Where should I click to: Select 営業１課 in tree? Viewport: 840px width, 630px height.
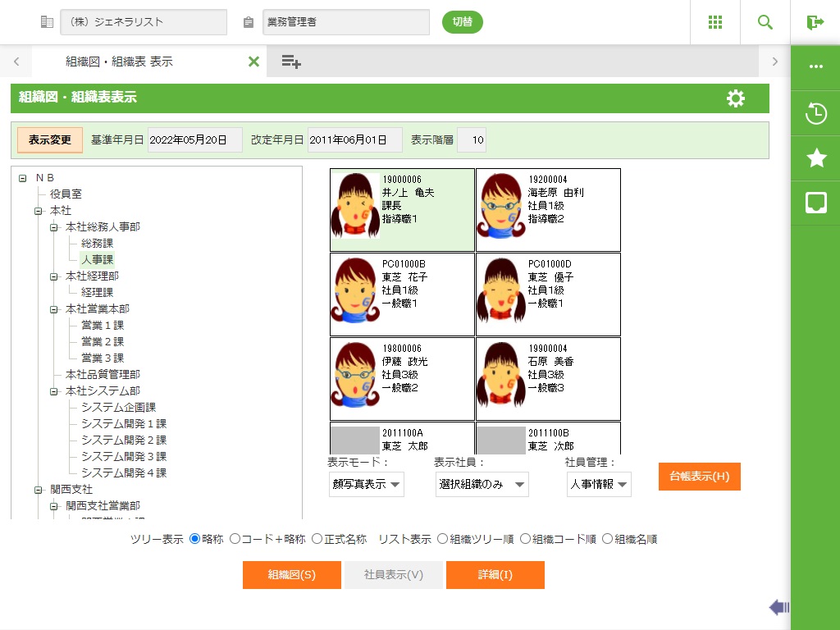tap(103, 325)
